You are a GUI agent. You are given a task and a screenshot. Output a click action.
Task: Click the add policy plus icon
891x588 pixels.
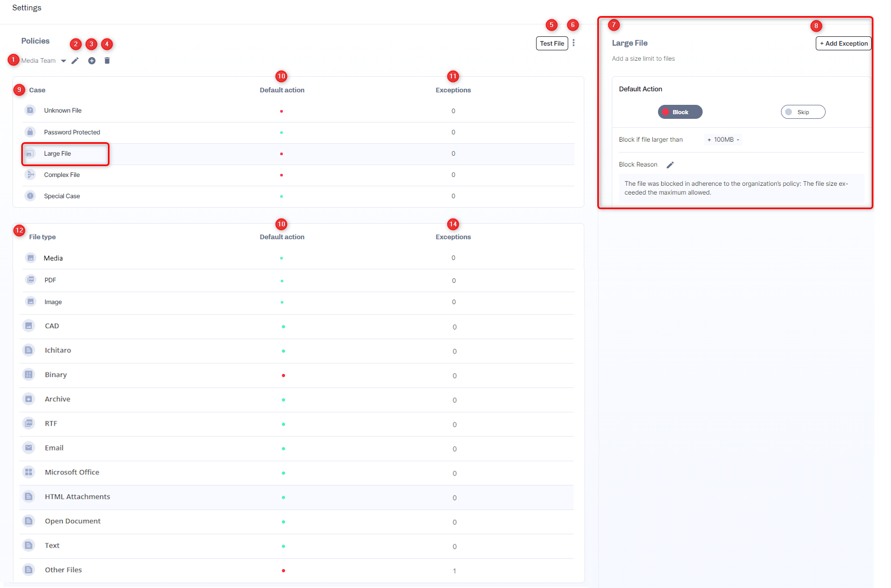(92, 61)
